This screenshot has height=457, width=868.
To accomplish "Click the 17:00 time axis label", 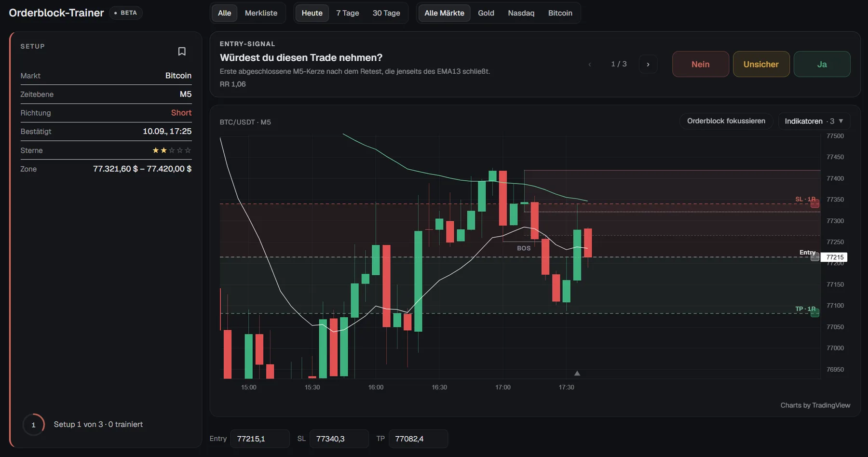I will tap(503, 388).
